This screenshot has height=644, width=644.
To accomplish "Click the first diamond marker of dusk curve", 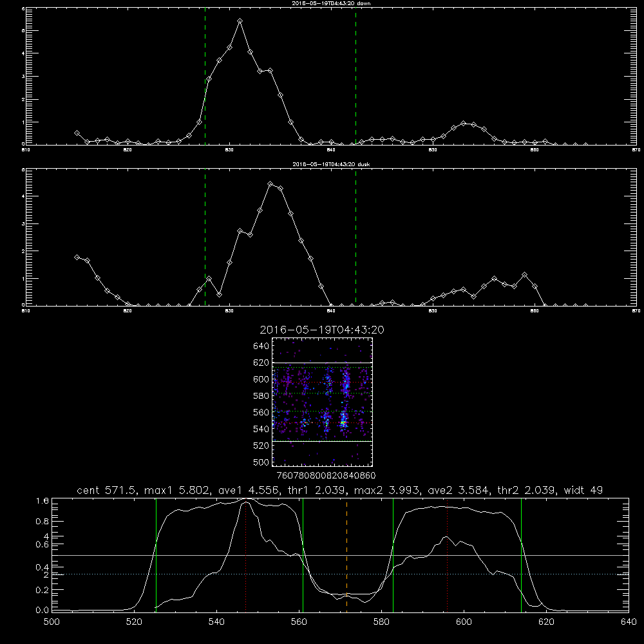I will pyautogui.click(x=77, y=257).
